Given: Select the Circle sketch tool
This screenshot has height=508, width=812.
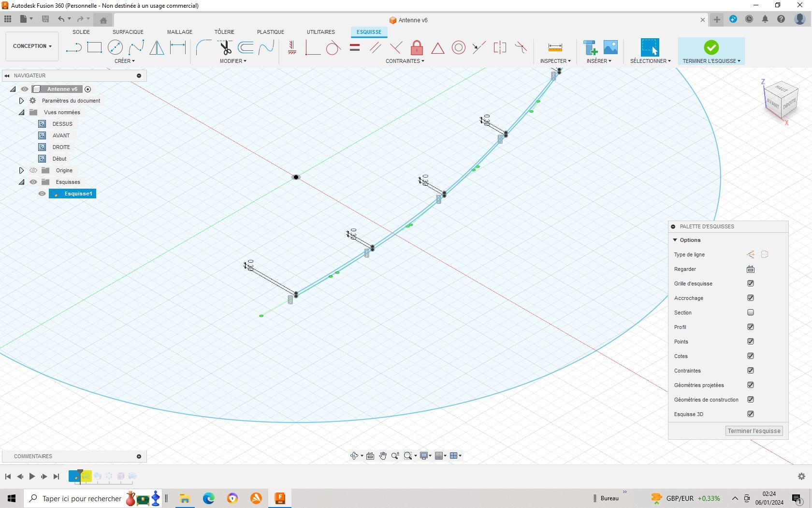Looking at the screenshot, I should (115, 47).
